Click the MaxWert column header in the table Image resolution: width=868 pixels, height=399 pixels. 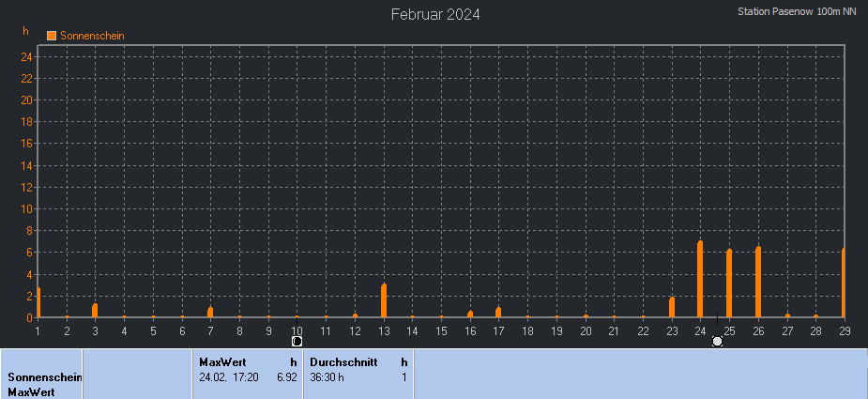222,362
